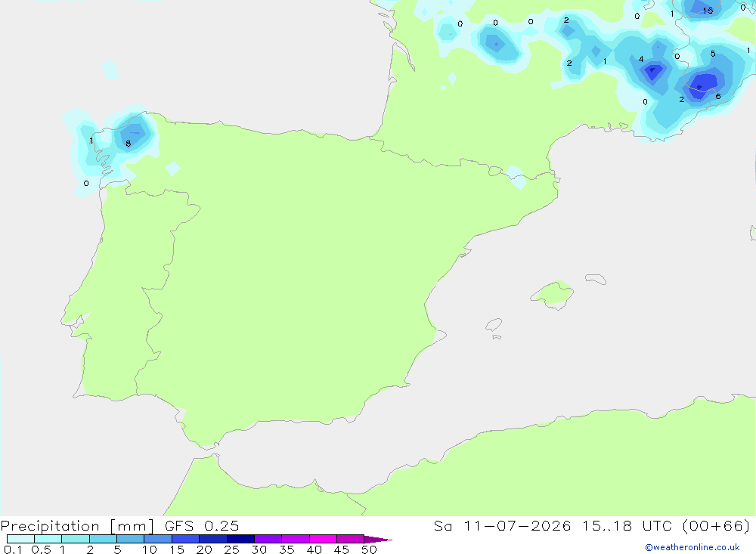Select the 'Precipitation [mm] GFS 0.25' title text

119,526
